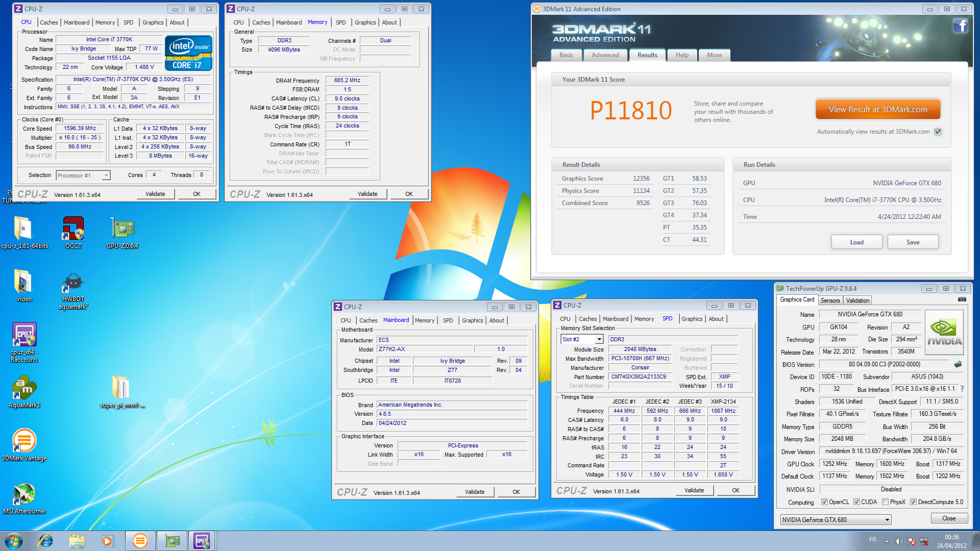This screenshot has height=551, width=980.
Task: Open the Windows Start menu
Action: click(14, 541)
